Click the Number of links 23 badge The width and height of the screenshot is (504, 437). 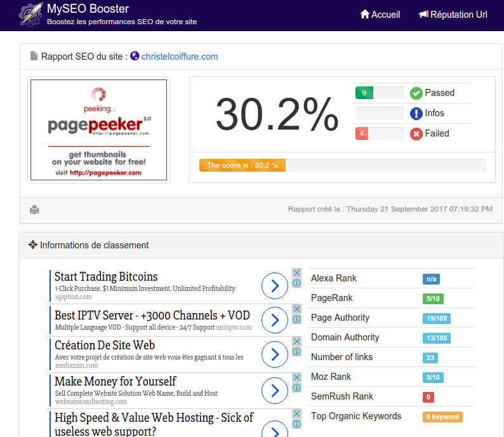pyautogui.click(x=430, y=358)
